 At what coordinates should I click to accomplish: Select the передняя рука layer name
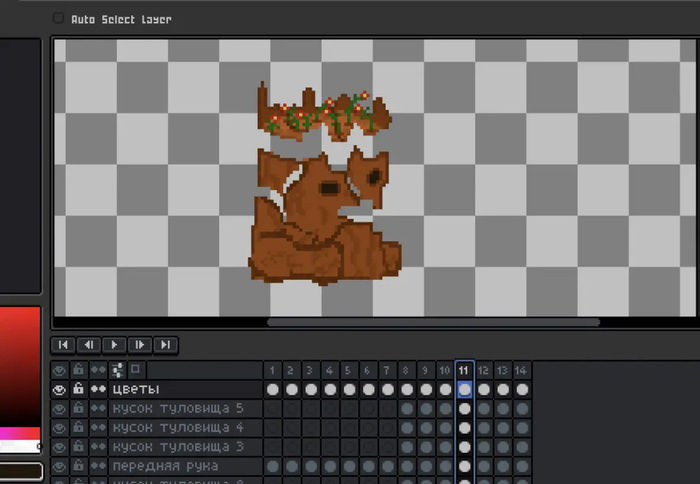point(165,466)
